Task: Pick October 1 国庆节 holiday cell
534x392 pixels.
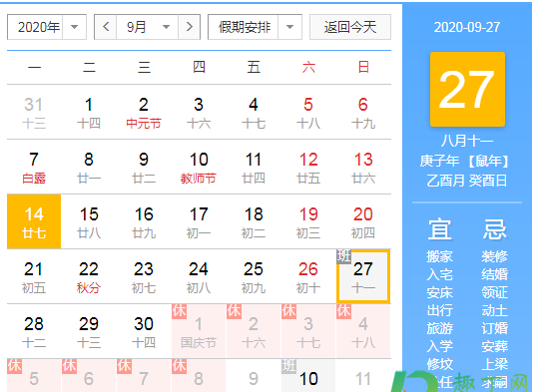Action: [199, 331]
